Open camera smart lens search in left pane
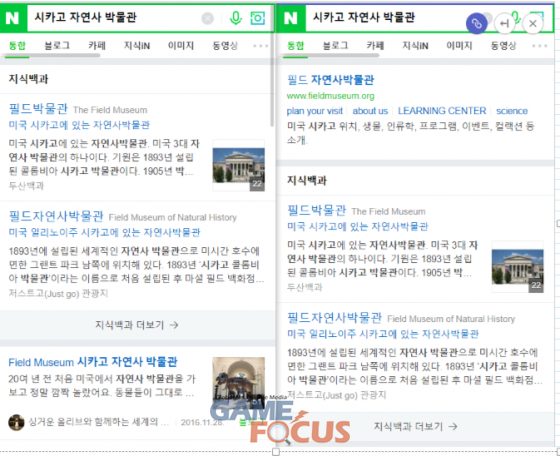This screenshot has width=560, height=456. pos(258,17)
